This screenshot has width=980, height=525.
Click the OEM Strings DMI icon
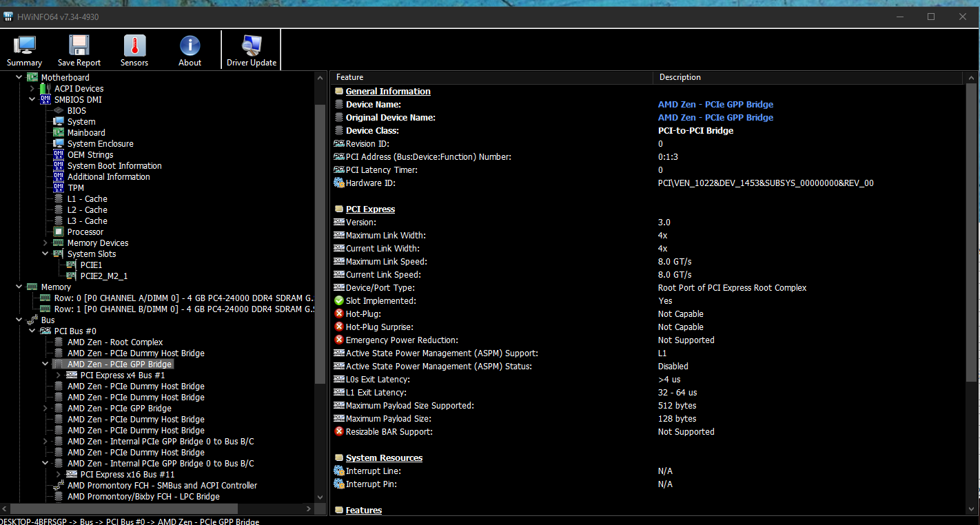(x=59, y=154)
